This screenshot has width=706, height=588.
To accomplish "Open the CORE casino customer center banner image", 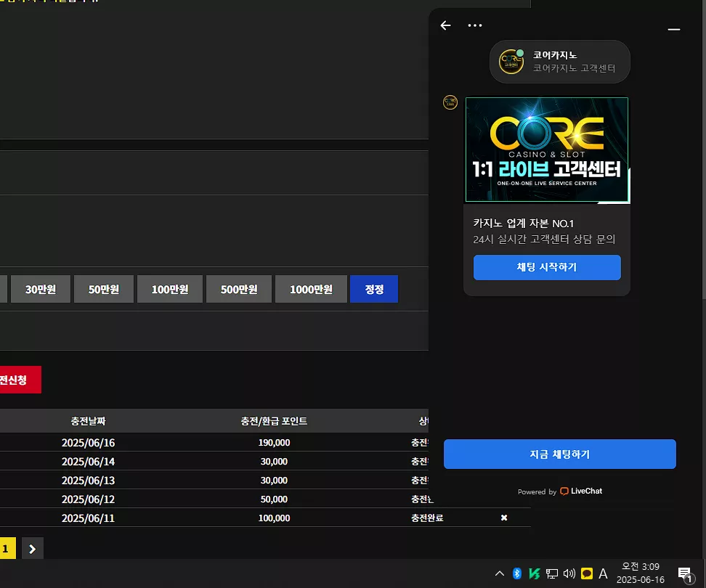I will click(547, 150).
